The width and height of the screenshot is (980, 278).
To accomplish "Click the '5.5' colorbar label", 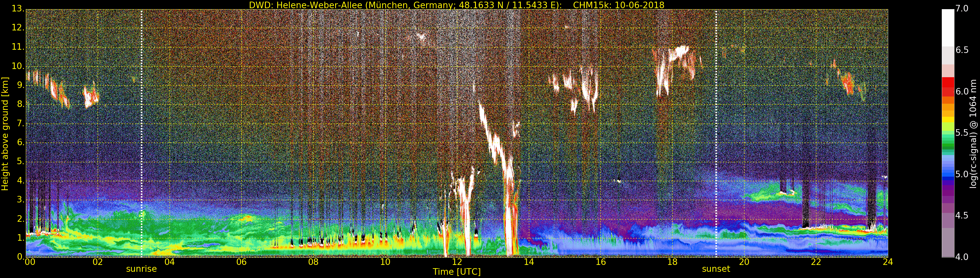I will pos(962,132).
